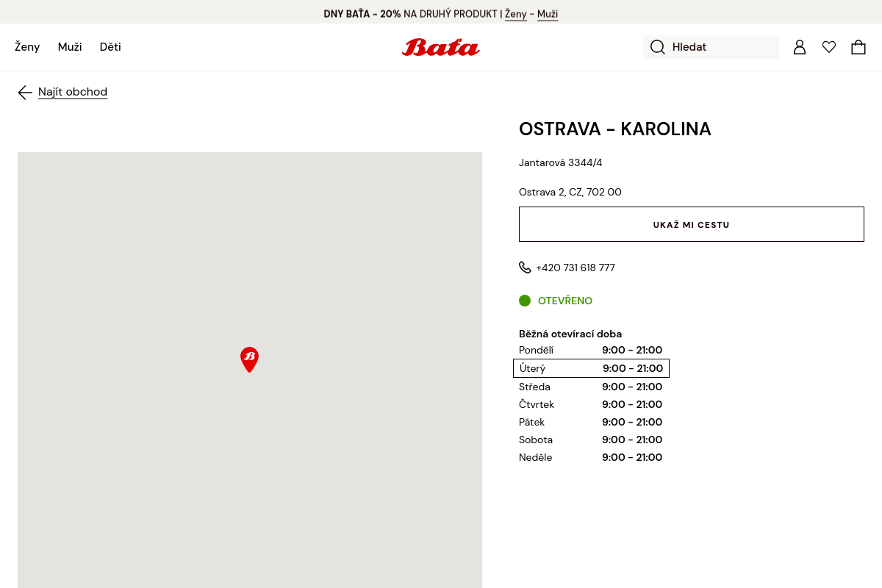Click the OTEVŘENO status label
This screenshot has height=588, width=882.
[x=565, y=301]
